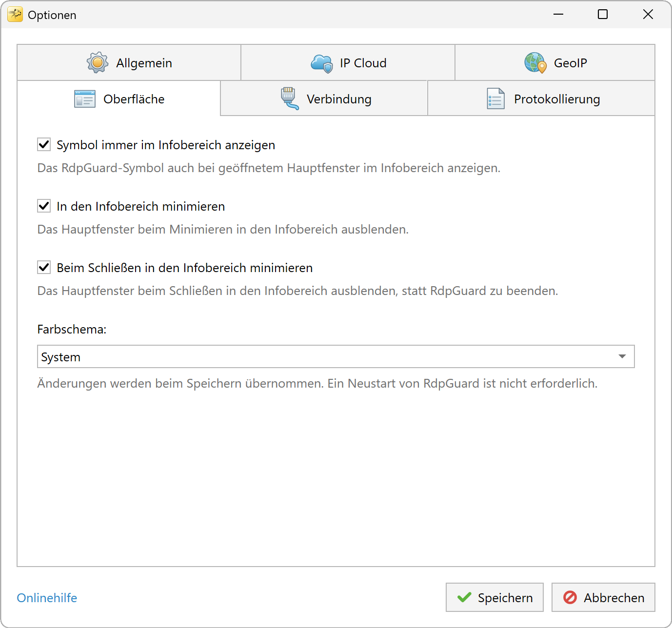672x628 pixels.
Task: Open the IP Cloud tab
Action: (348, 63)
